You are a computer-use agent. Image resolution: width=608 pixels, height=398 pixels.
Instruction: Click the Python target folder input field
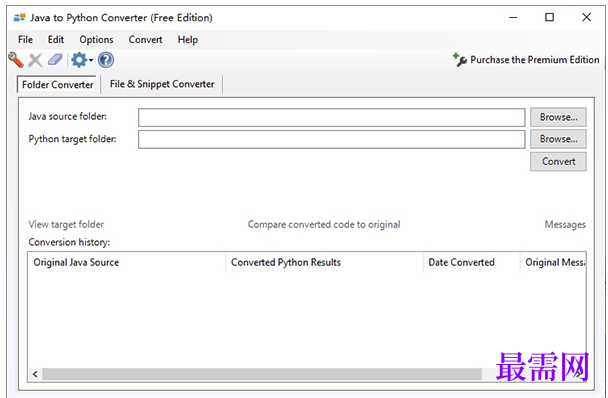coord(332,139)
